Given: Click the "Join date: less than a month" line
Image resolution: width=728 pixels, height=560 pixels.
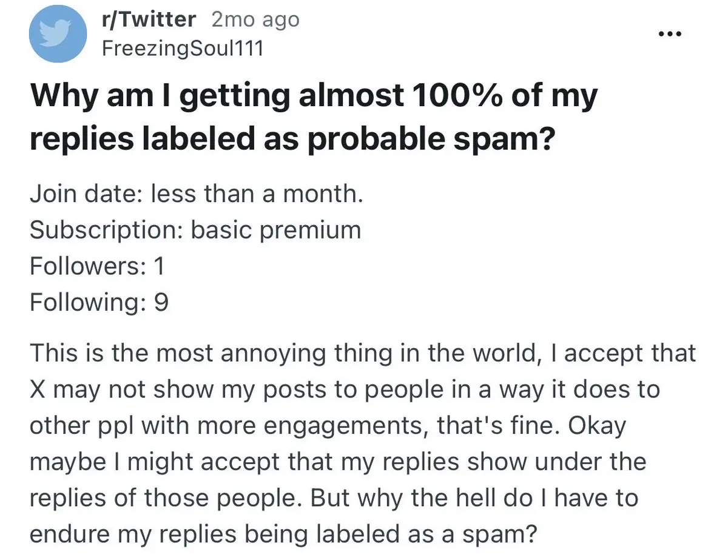Looking at the screenshot, I should [x=196, y=195].
